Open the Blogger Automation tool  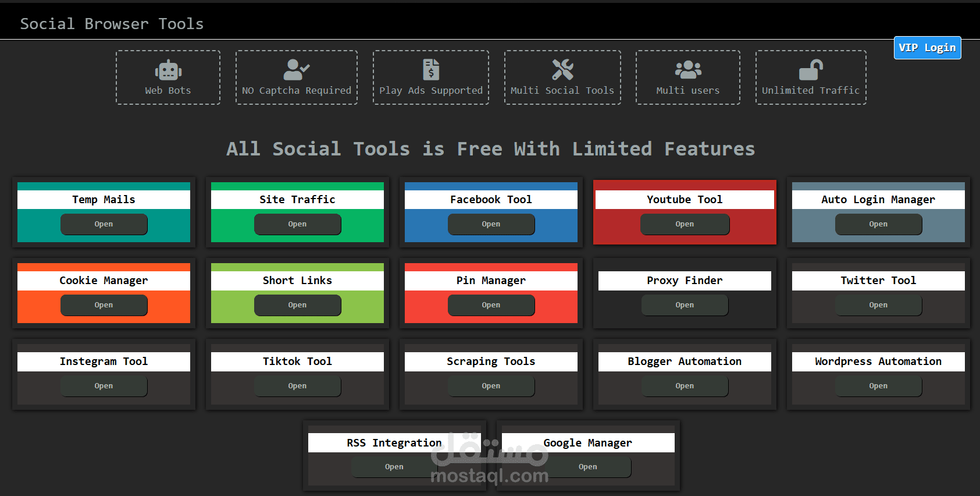pos(685,386)
